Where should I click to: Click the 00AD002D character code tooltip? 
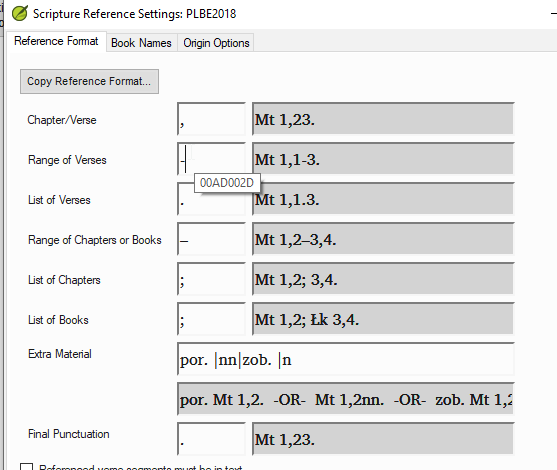pos(227,183)
